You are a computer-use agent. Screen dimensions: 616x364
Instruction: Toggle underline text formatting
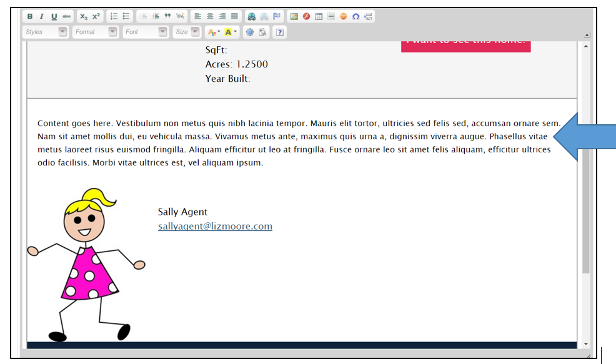coord(54,17)
